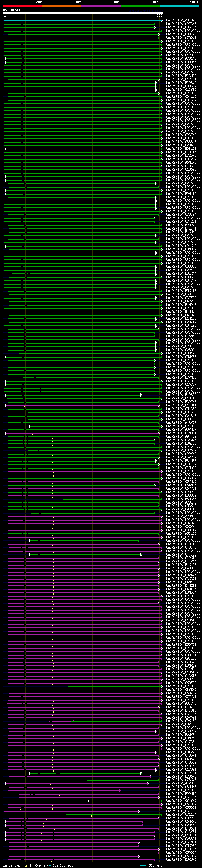Screen dimensions: 202x868
Task: Select the query name AV630741
Action: tap(12, 10)
